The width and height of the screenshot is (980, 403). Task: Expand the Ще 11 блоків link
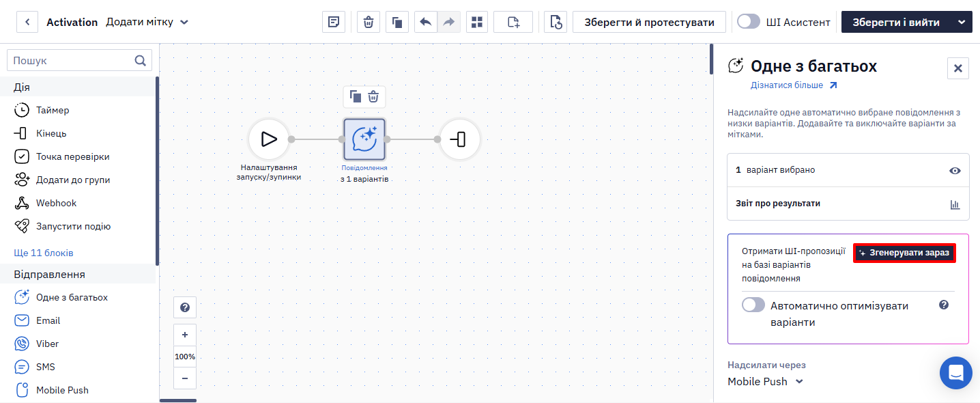click(x=44, y=253)
